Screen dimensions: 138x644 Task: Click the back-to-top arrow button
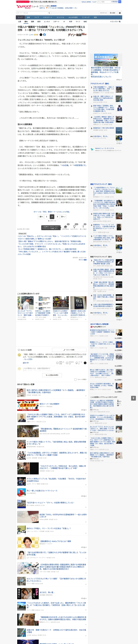point(133,398)
